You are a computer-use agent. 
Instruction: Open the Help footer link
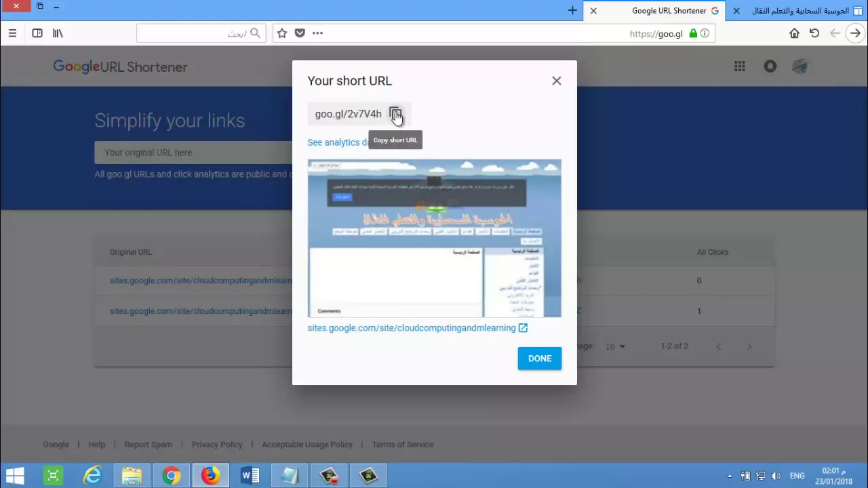tap(97, 445)
